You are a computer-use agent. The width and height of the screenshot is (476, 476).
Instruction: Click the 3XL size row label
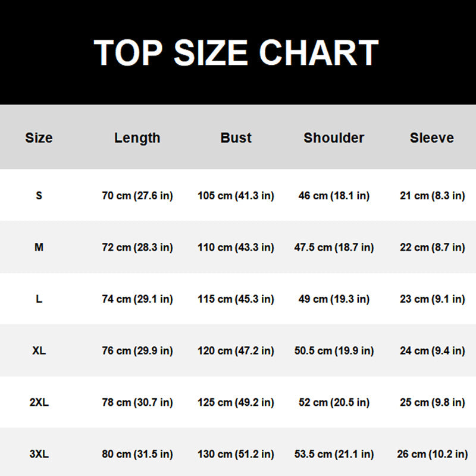(x=39, y=455)
